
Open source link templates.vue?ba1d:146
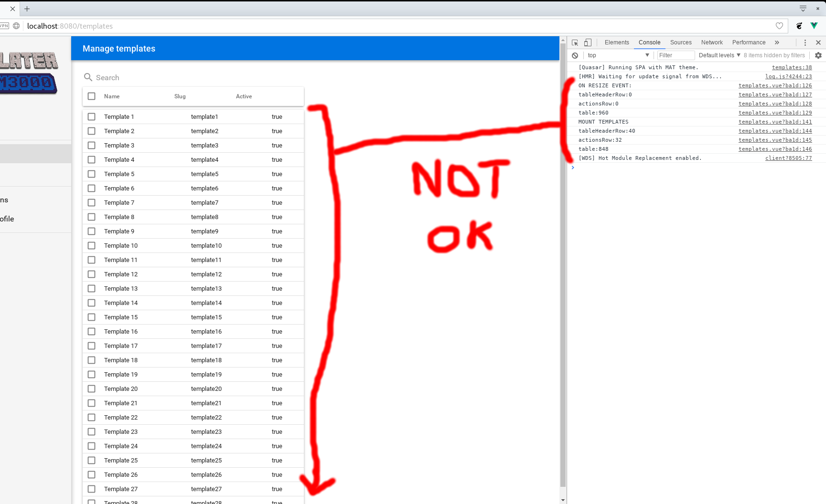[775, 149]
